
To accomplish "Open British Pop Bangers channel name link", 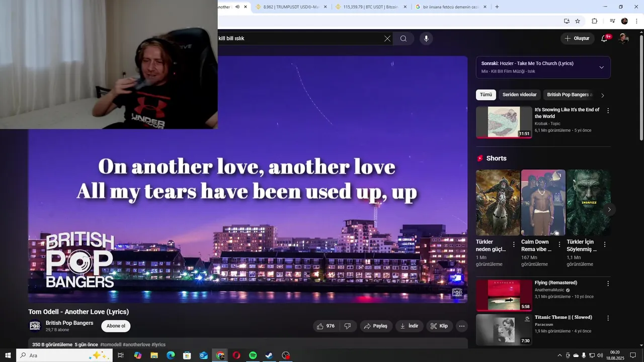I will [x=69, y=323].
